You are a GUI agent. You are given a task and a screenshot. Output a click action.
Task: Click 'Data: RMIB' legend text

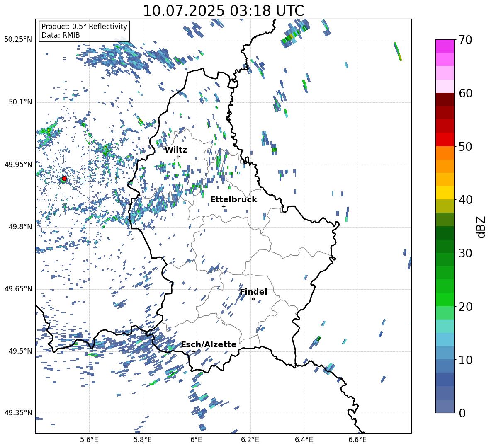pos(61,35)
